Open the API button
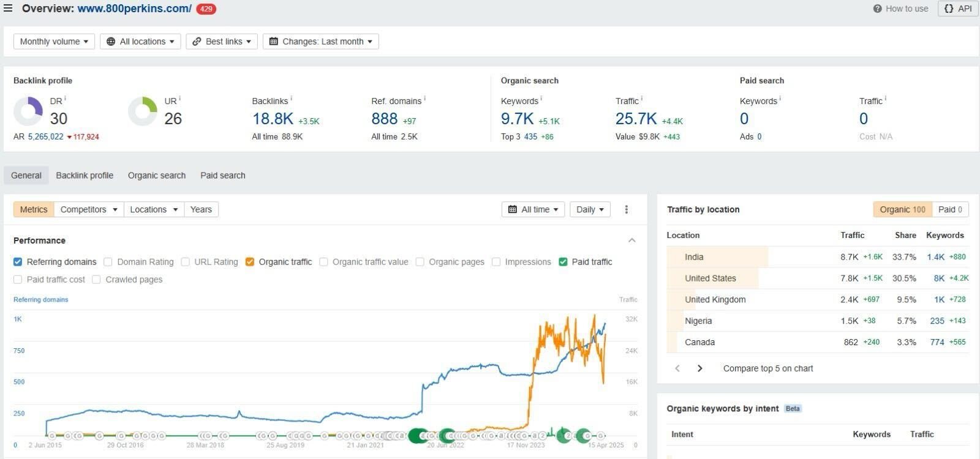 click(958, 9)
